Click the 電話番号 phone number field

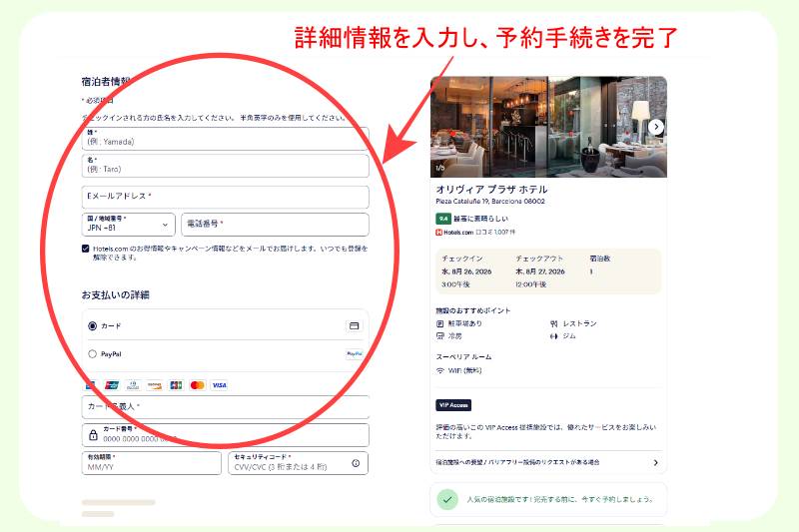[x=276, y=224]
